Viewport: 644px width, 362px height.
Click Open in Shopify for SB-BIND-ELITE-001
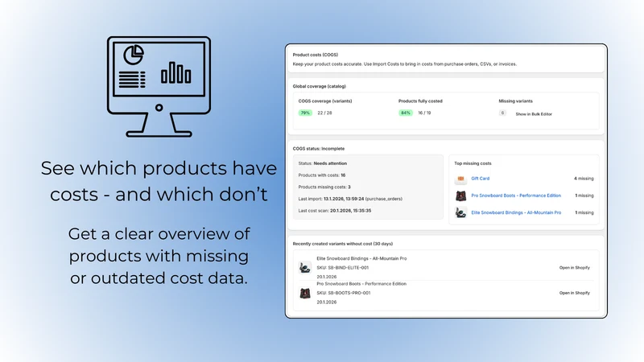[x=574, y=268]
